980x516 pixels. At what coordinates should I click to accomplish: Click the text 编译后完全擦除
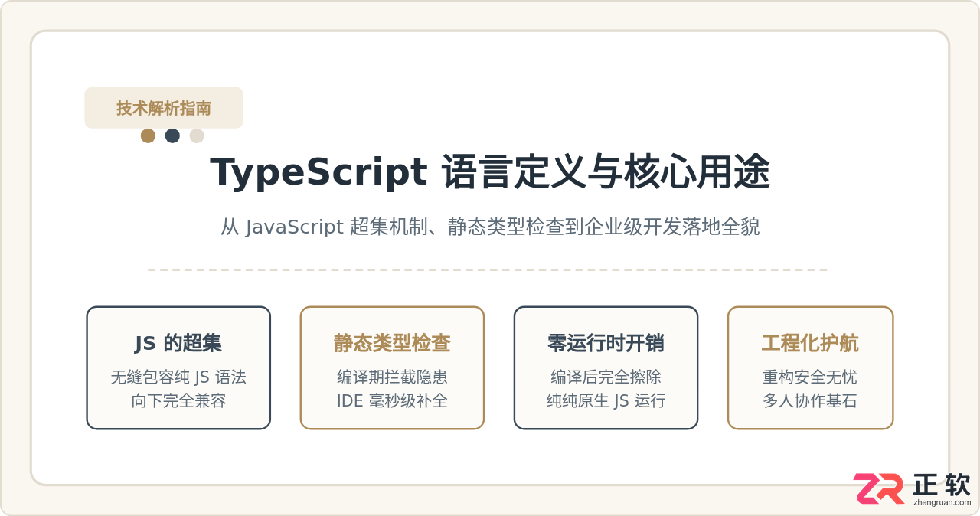coord(606,377)
